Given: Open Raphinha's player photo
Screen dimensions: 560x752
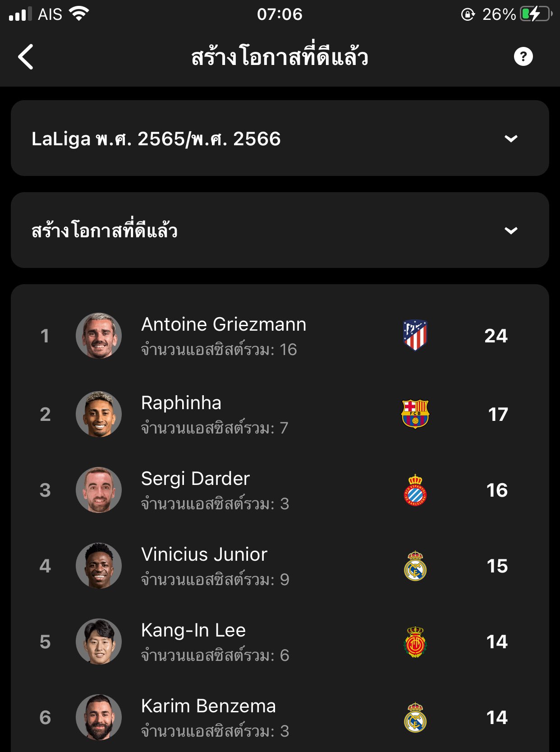Looking at the screenshot, I should click(x=99, y=414).
